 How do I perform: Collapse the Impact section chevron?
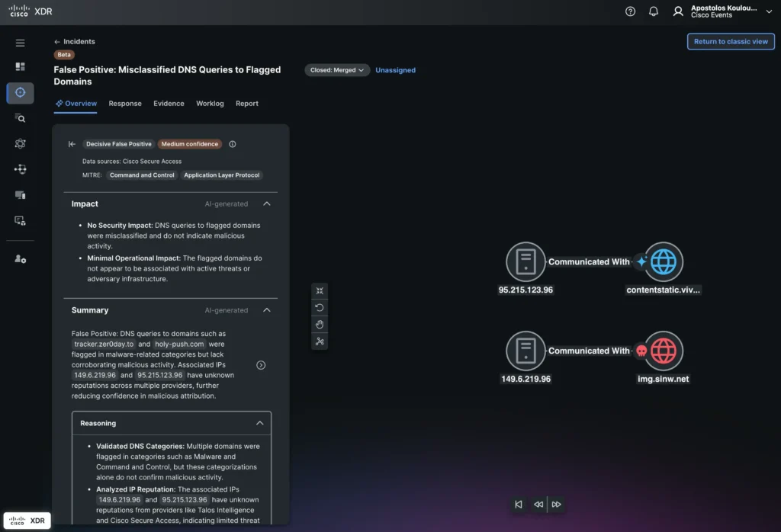267,204
